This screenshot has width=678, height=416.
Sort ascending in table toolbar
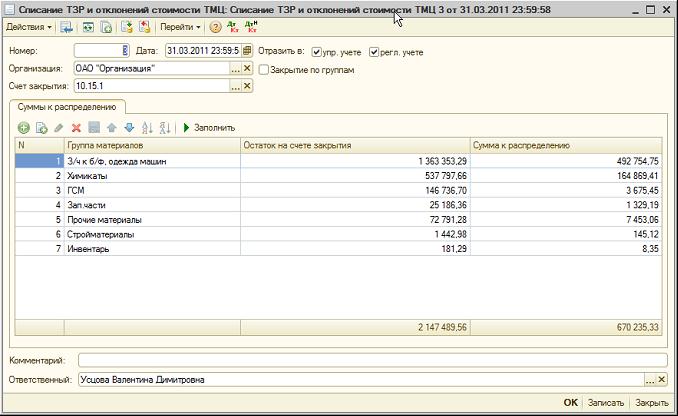147,128
